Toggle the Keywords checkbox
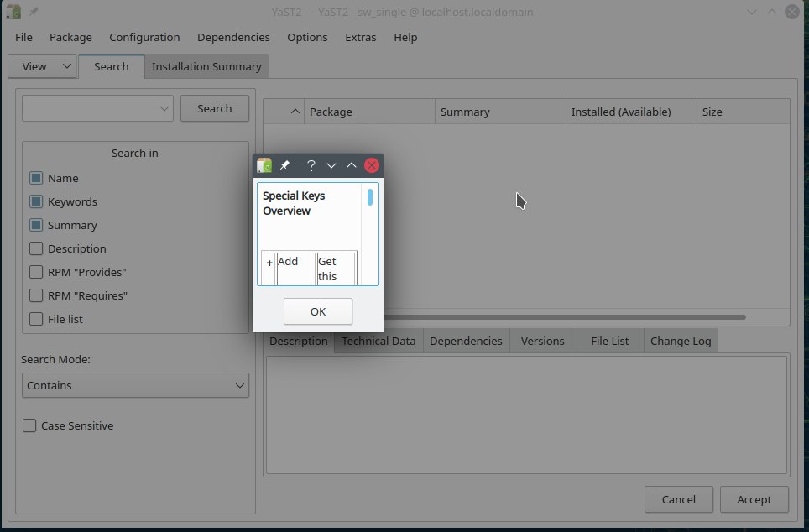This screenshot has width=809, height=532. [36, 201]
